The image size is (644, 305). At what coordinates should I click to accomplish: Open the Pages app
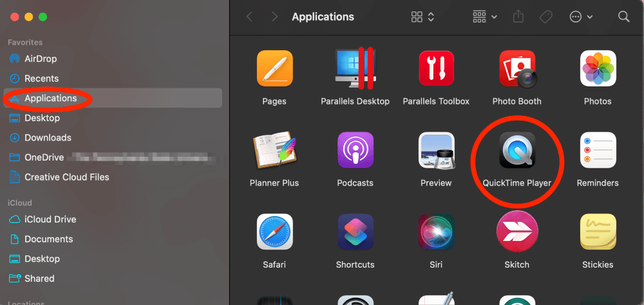click(x=274, y=69)
